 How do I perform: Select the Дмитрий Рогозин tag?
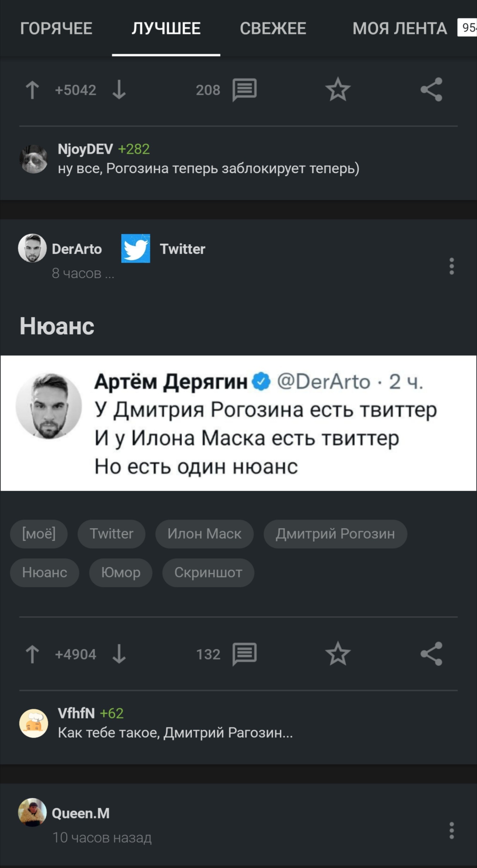pyautogui.click(x=335, y=534)
